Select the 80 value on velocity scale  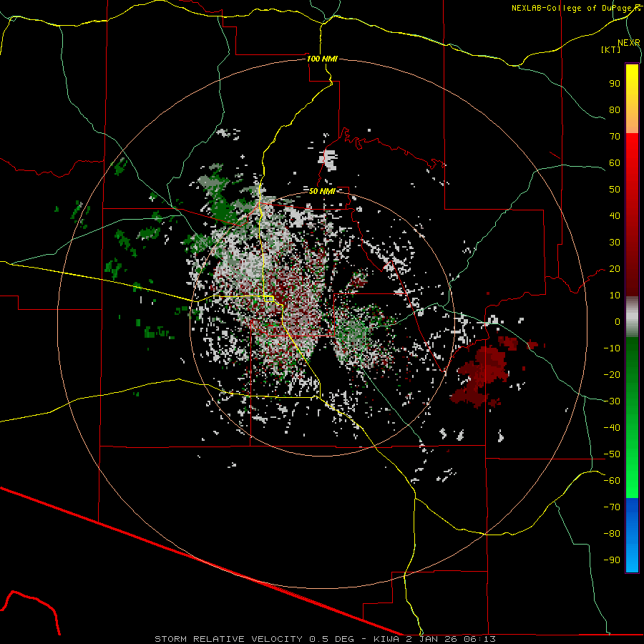pyautogui.click(x=615, y=110)
